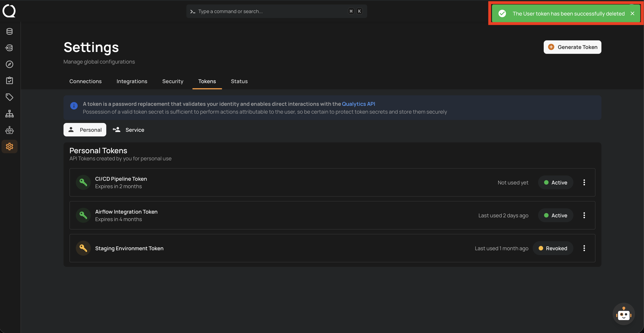The image size is (644, 333).
Task: Click the 'Last used 1 month ago' text
Action: (501, 248)
